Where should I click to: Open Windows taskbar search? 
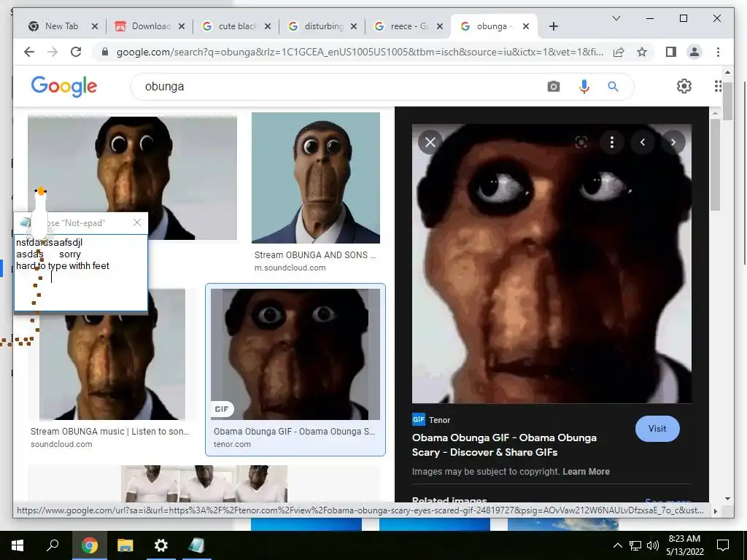53,545
